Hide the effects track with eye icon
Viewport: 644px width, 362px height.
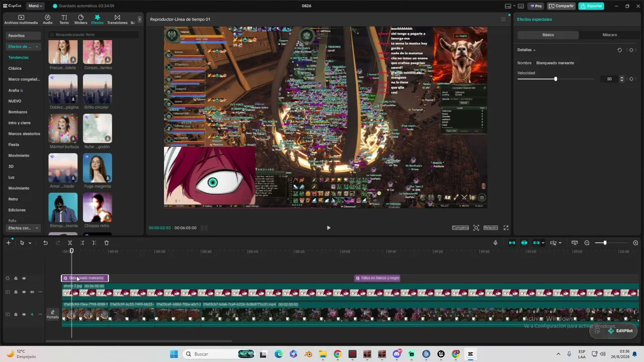tap(24, 278)
